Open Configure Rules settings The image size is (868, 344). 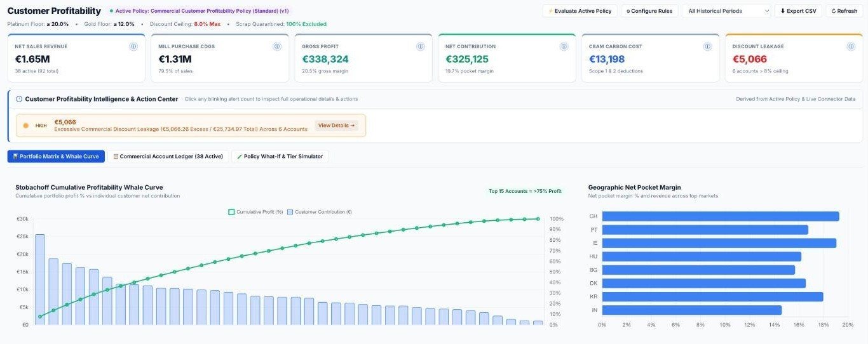pyautogui.click(x=649, y=11)
